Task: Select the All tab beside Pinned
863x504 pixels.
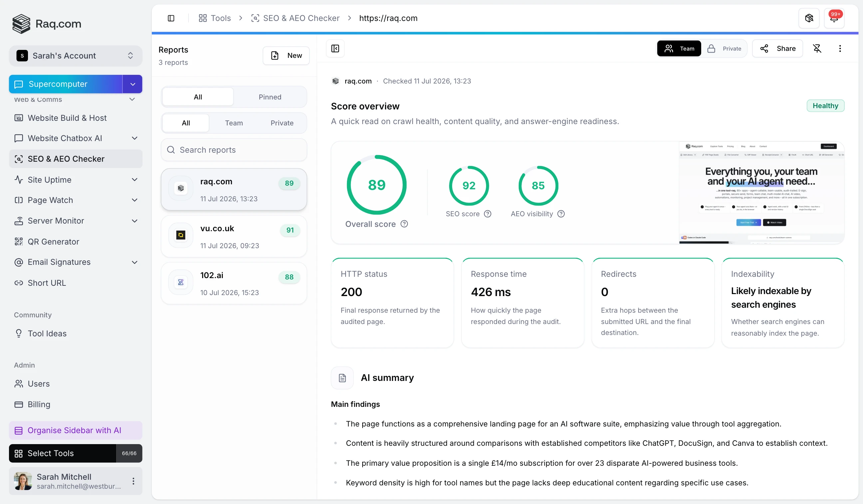Action: coord(198,97)
